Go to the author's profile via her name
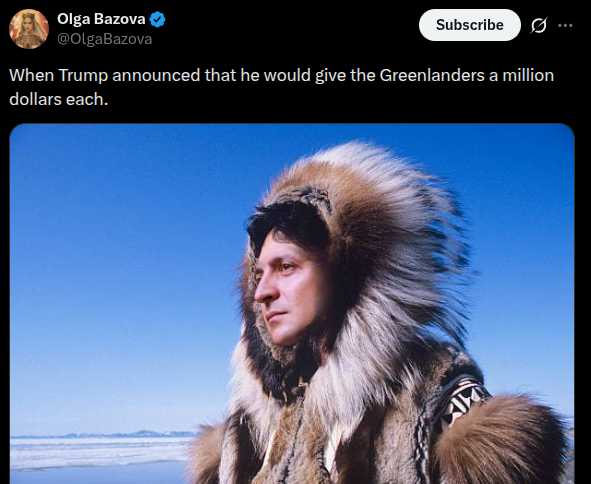Screen dimensions: 591x484 pyautogui.click(x=101, y=19)
